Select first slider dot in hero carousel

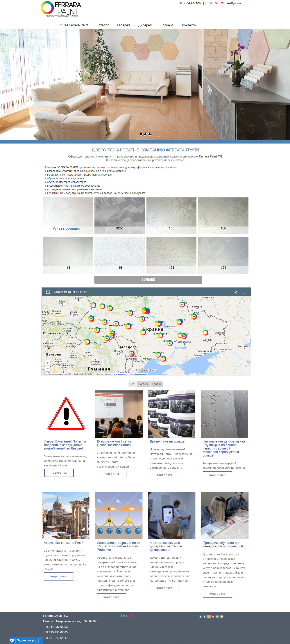[x=141, y=134]
